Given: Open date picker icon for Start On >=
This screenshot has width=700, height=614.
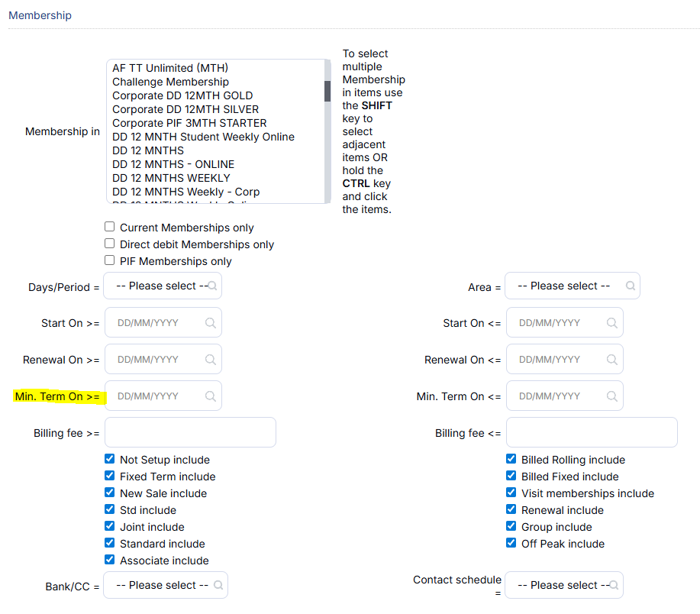Looking at the screenshot, I should coord(210,323).
